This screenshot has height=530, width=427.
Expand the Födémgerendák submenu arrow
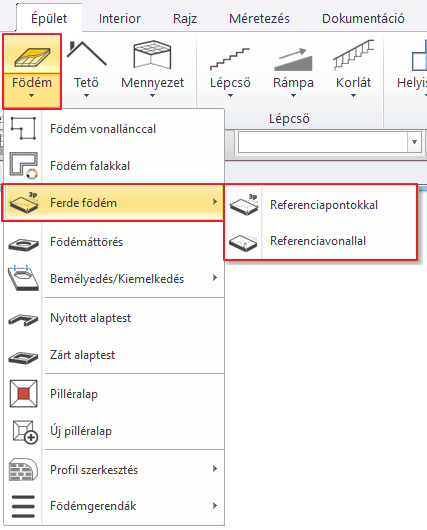click(215, 506)
